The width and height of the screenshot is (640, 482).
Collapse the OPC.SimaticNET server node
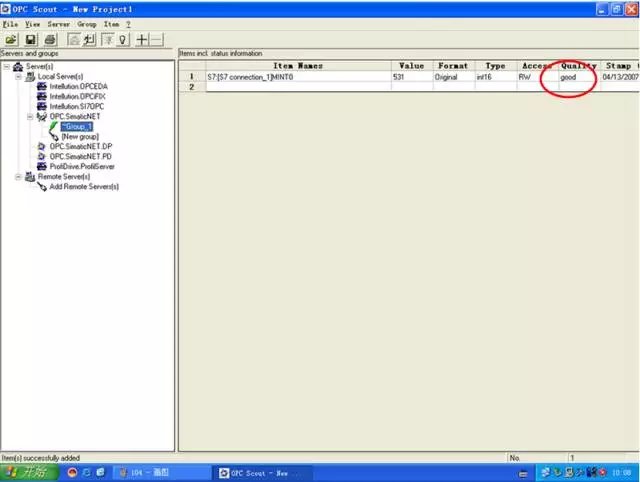tap(30, 117)
